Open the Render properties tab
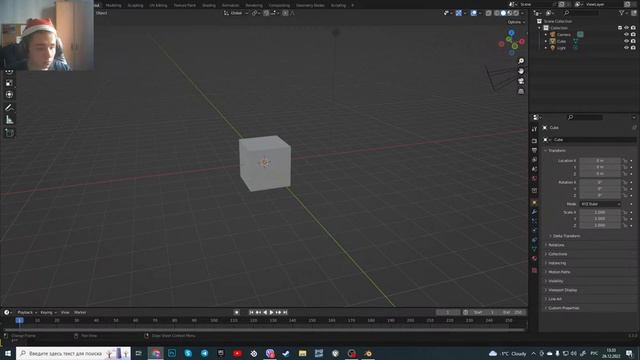This screenshot has width=640, height=360. click(x=534, y=141)
